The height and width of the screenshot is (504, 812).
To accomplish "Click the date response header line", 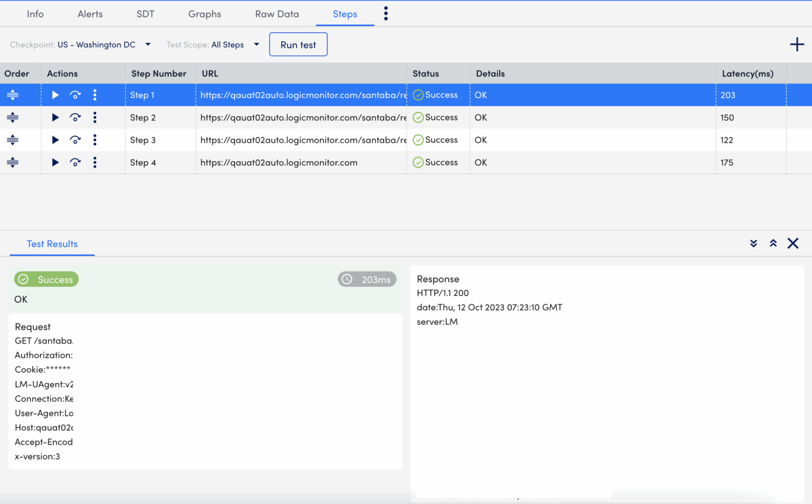I will (x=490, y=307).
